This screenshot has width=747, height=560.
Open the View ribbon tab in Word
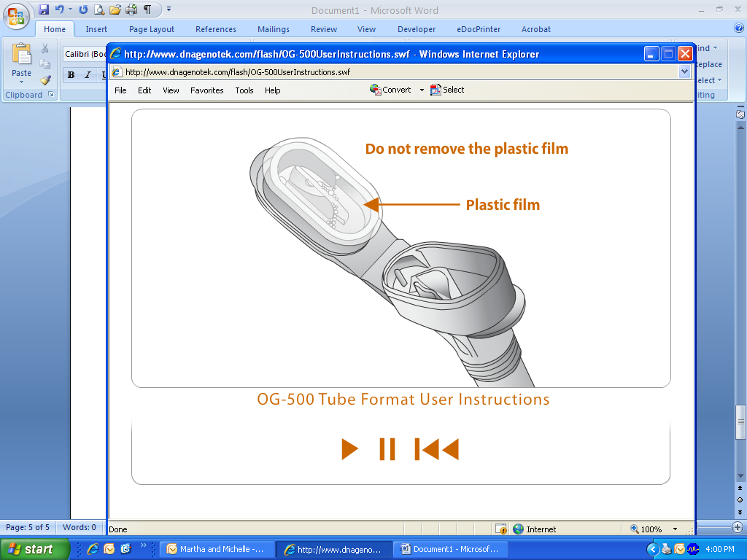pos(366,29)
